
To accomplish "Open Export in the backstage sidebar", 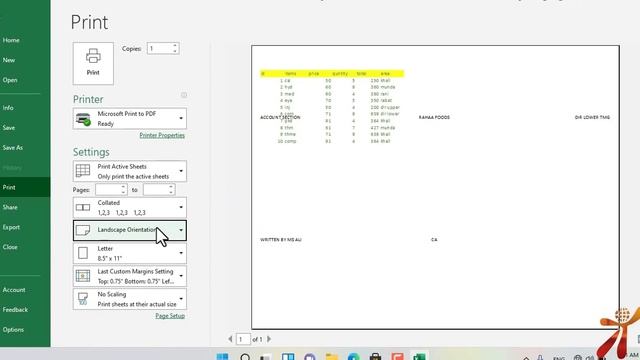I will (11, 227).
